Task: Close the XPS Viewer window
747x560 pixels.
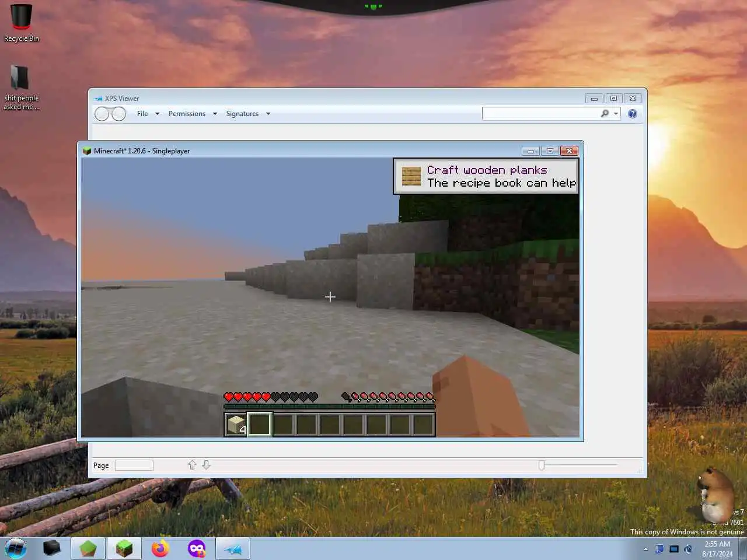Action: (x=633, y=98)
